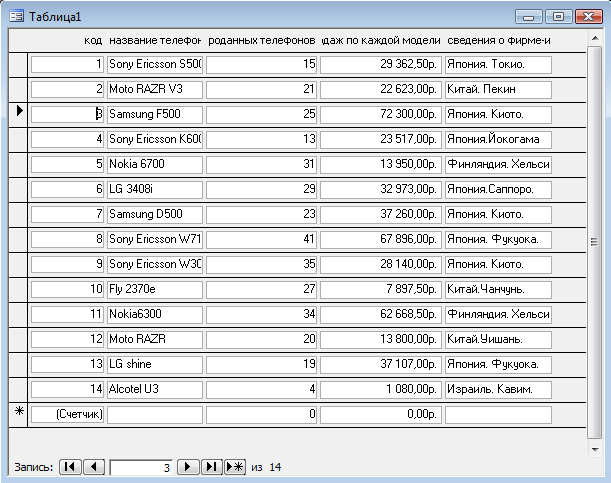Click the 'сведения о фирме' column header
Image resolution: width=611 pixels, height=483 pixels.
click(498, 41)
